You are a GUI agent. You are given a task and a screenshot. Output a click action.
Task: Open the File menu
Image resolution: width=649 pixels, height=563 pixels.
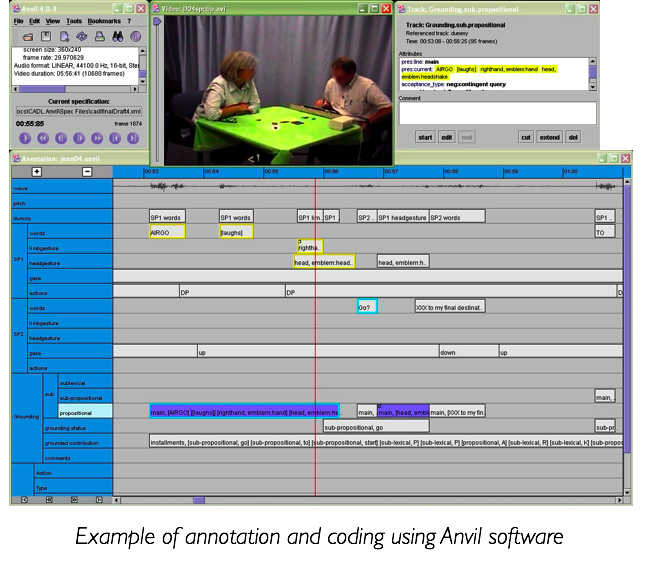[x=19, y=21]
